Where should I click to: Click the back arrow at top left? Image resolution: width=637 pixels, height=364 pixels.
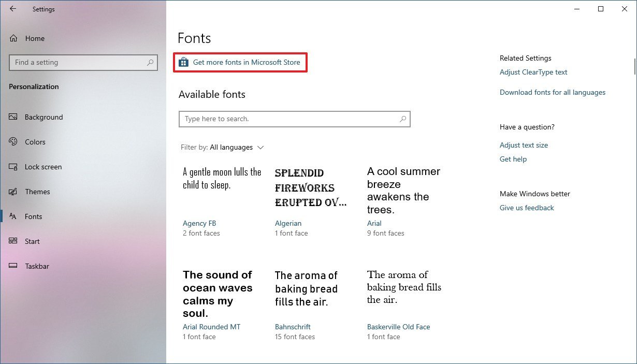click(13, 9)
